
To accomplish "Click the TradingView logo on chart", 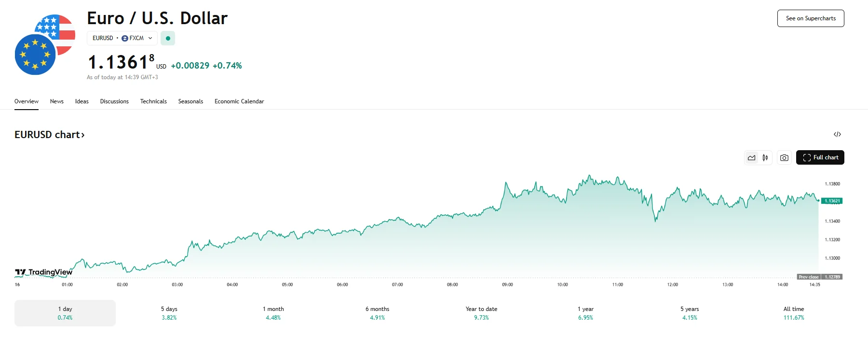I will (44, 272).
